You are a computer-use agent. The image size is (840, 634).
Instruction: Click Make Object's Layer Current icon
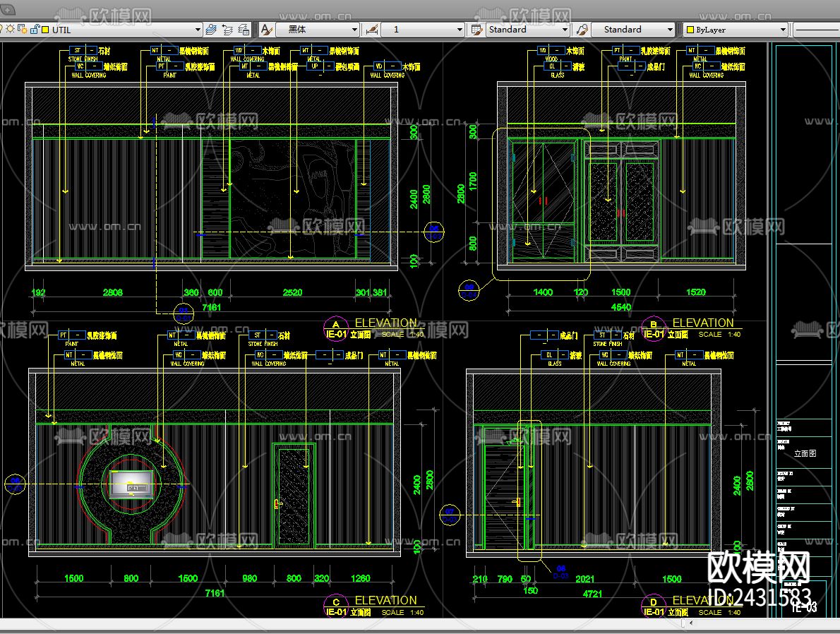[x=211, y=30]
